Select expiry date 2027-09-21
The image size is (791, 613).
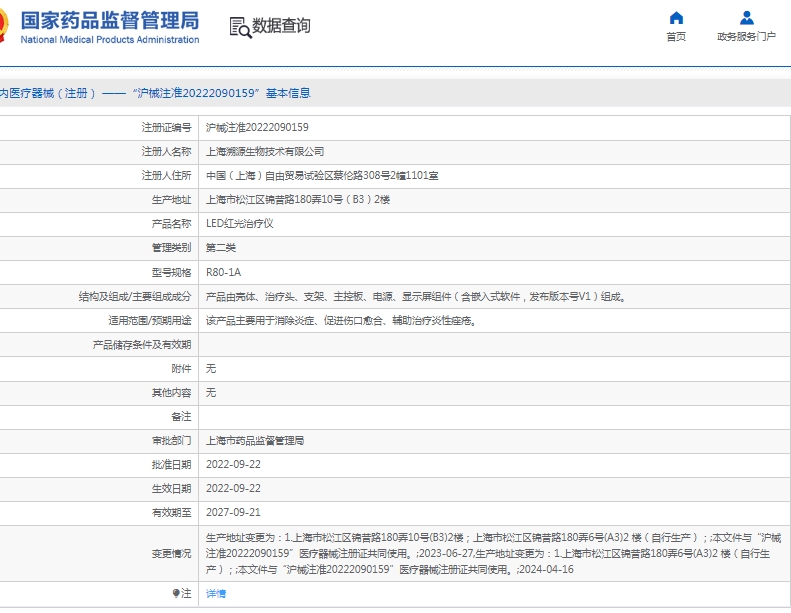tap(233, 512)
